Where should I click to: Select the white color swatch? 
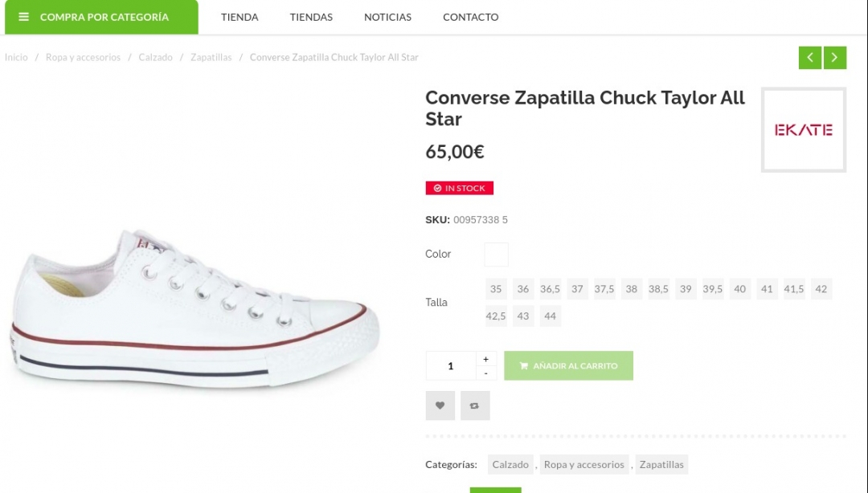(x=496, y=255)
